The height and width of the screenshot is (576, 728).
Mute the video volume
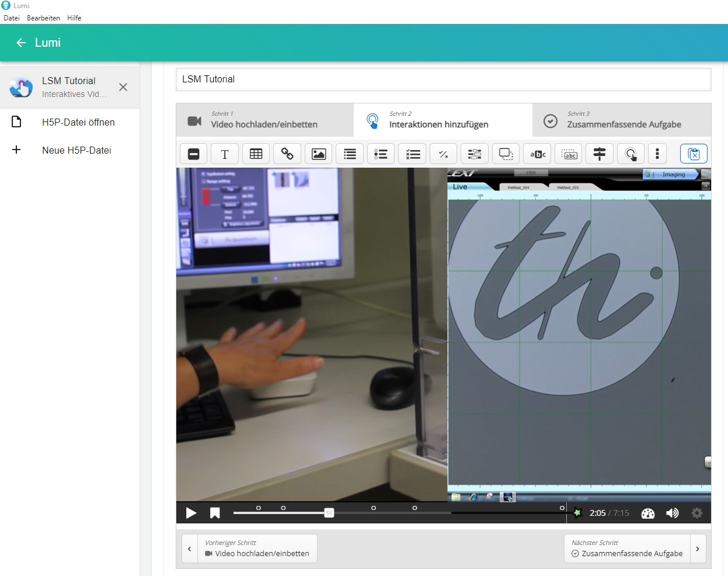point(672,513)
